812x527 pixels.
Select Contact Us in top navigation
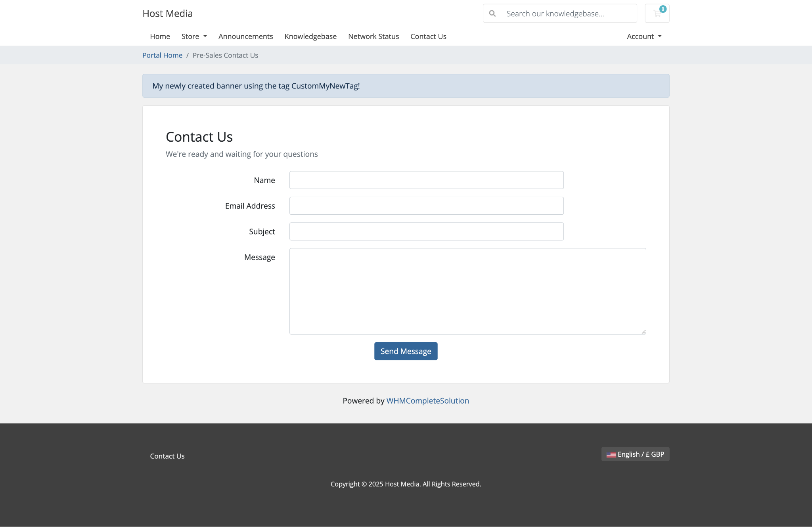pos(428,37)
